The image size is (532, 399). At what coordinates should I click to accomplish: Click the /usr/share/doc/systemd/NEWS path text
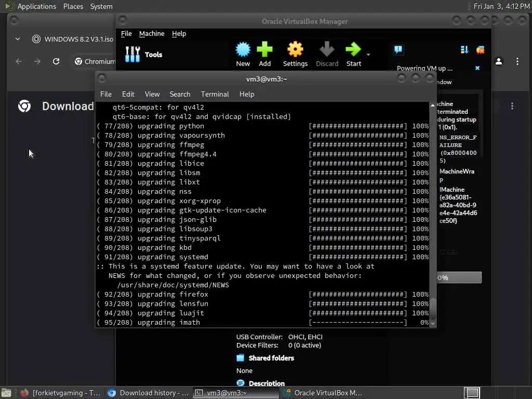click(x=172, y=285)
